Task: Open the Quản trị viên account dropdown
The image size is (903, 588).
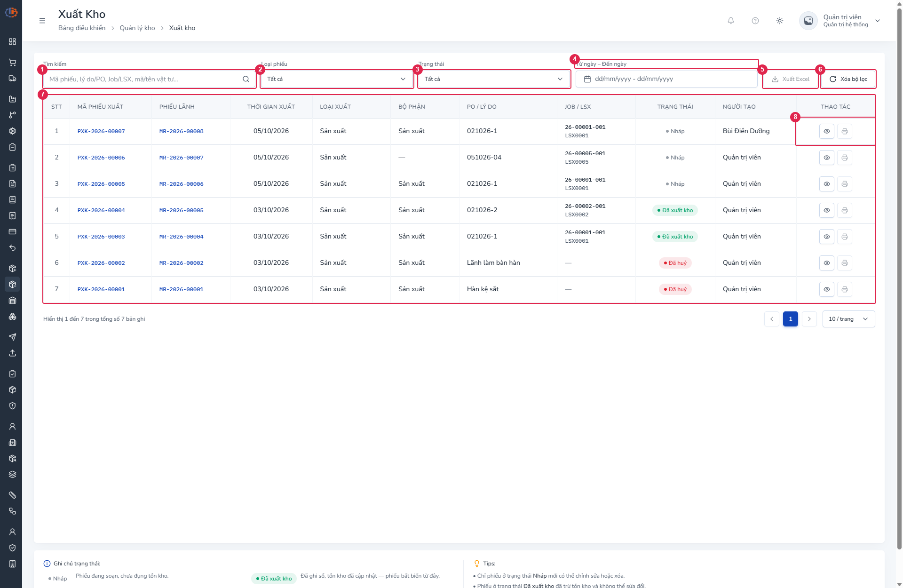Action: tap(840, 21)
